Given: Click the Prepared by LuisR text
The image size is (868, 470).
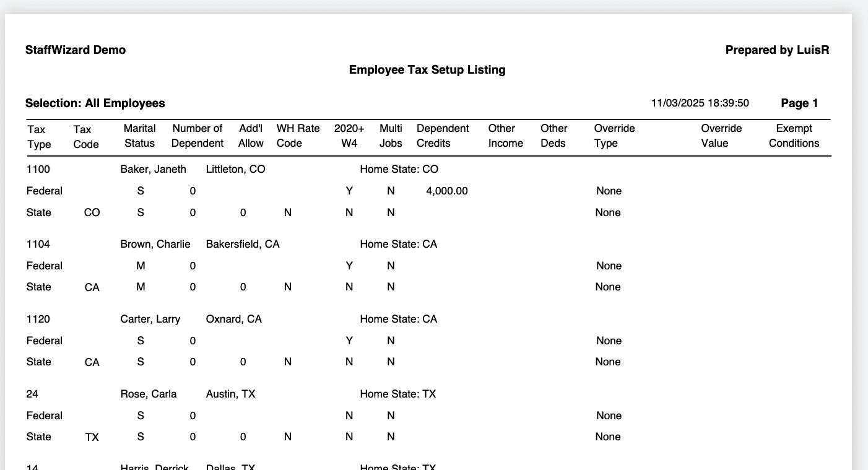Looking at the screenshot, I should (777, 50).
